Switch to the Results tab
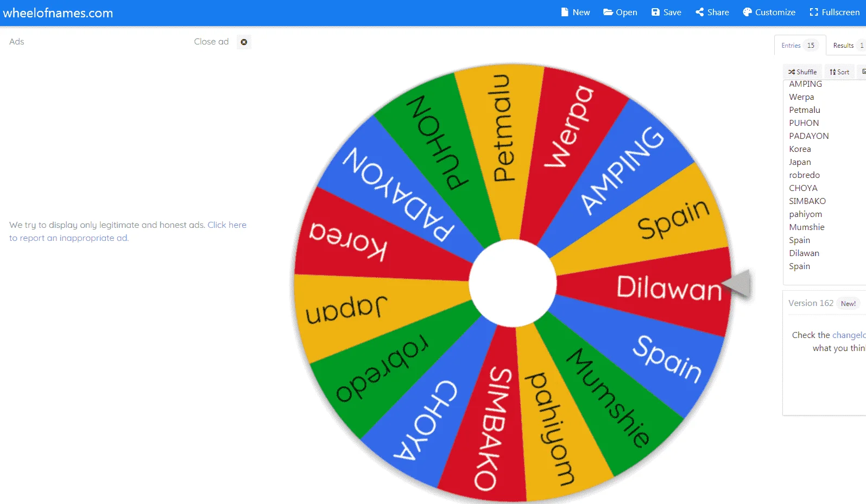Viewport: 866px width, 504px height. (x=848, y=45)
